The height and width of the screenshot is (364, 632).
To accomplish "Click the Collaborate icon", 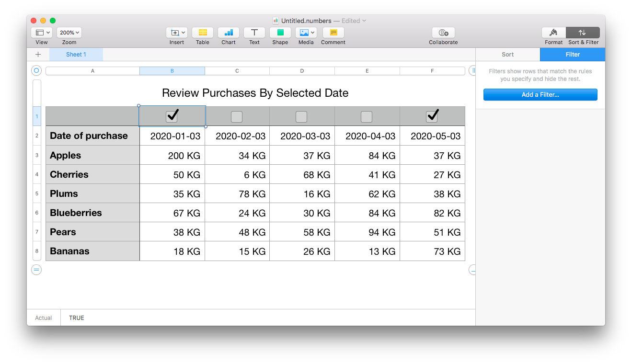I will [443, 33].
